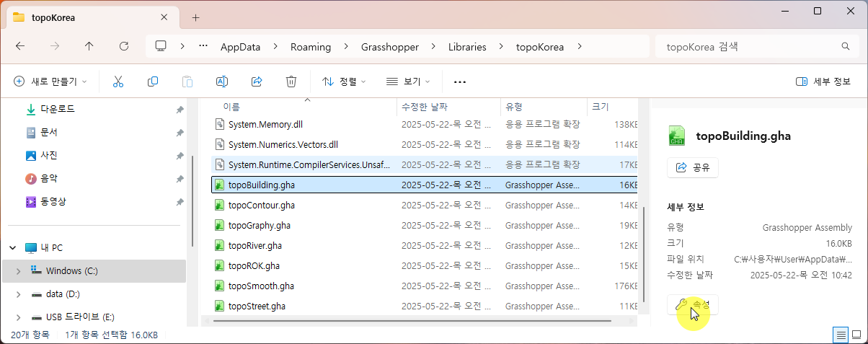
Task: Open the 새로 만들기 dropdown
Action: coord(50,81)
